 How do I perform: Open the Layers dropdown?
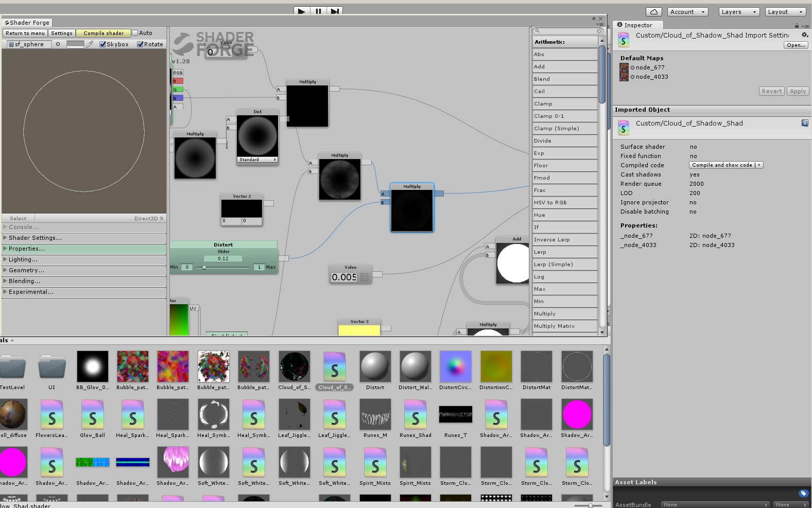739,12
